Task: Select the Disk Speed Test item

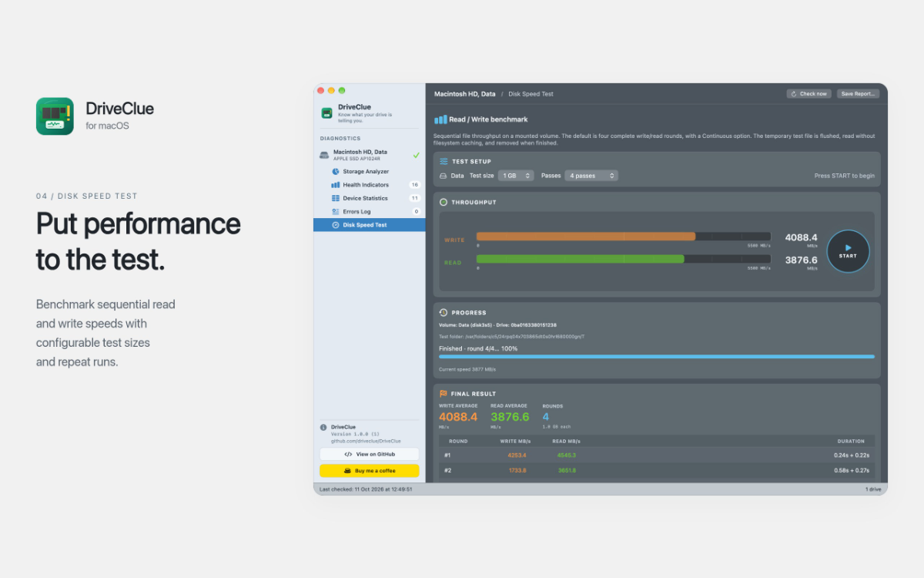Action: (369, 225)
